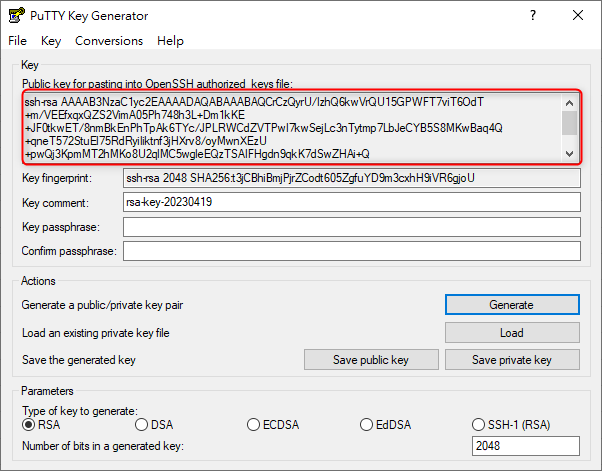
Task: Click the Save private key button
Action: [x=512, y=360]
